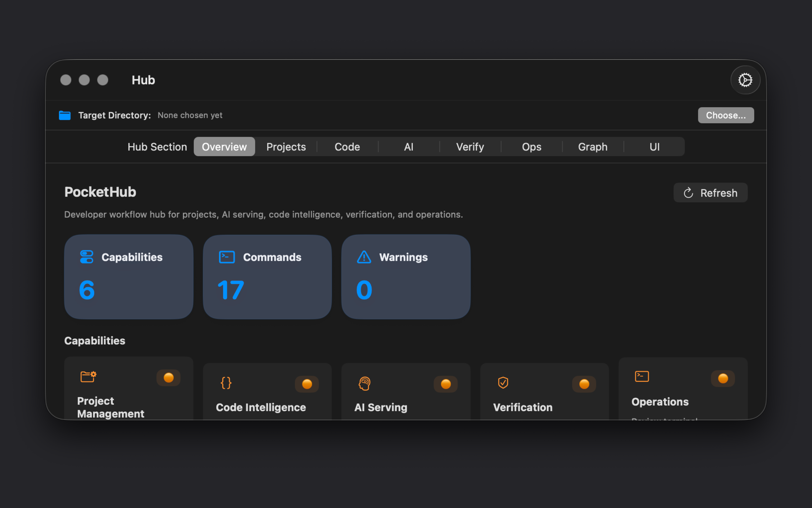The image size is (812, 508).
Task: Open the Capabilities summary card showing 6
Action: [x=129, y=277]
